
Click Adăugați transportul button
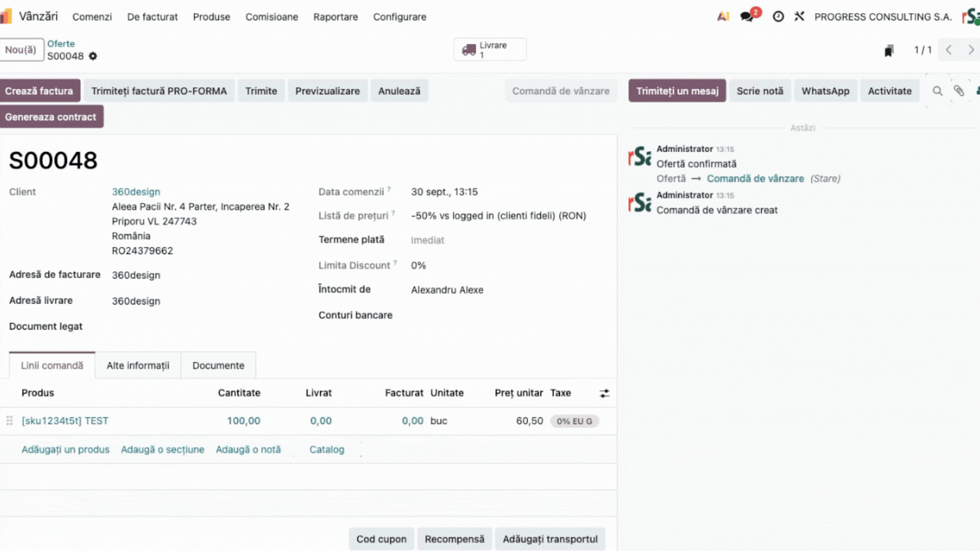550,539
